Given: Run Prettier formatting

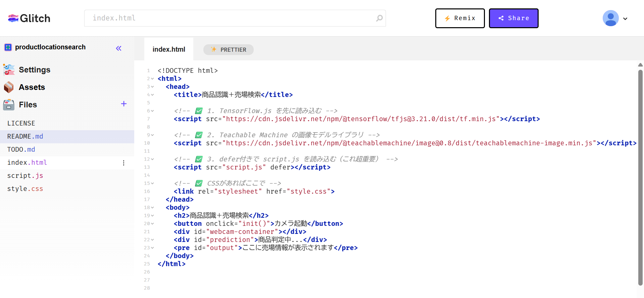Looking at the screenshot, I should tap(229, 50).
